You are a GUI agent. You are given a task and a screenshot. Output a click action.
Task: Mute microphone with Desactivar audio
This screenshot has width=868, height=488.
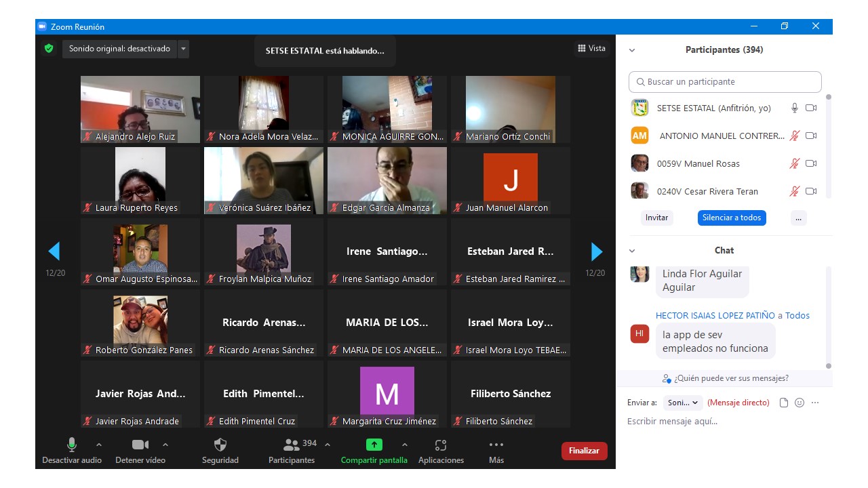[x=71, y=445]
